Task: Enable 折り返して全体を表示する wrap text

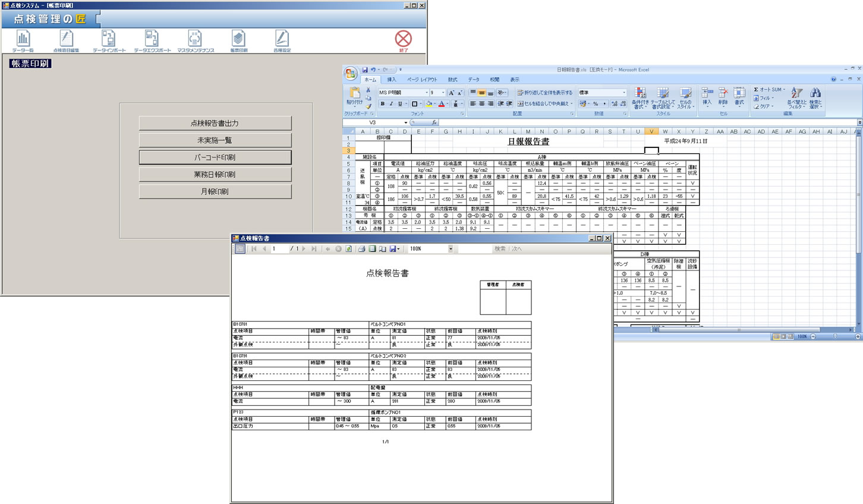Action: coord(544,93)
